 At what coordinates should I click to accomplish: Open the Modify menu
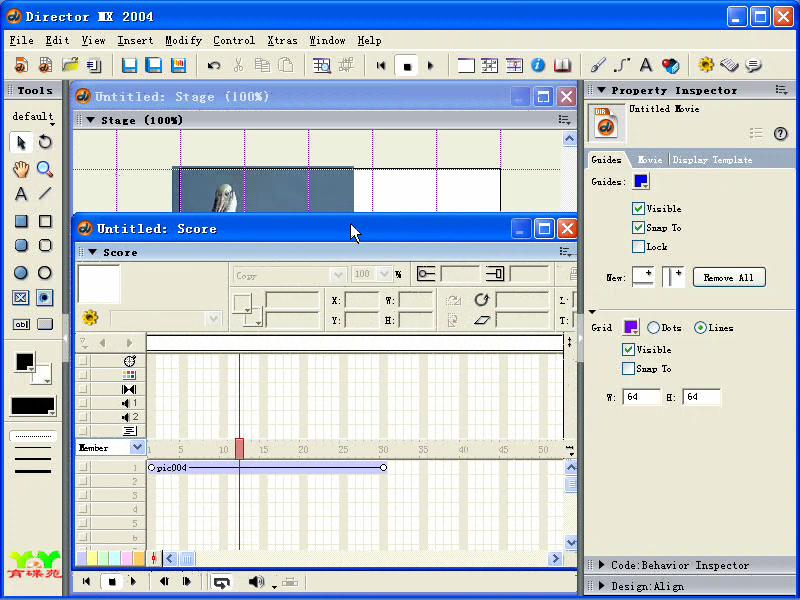click(x=184, y=40)
